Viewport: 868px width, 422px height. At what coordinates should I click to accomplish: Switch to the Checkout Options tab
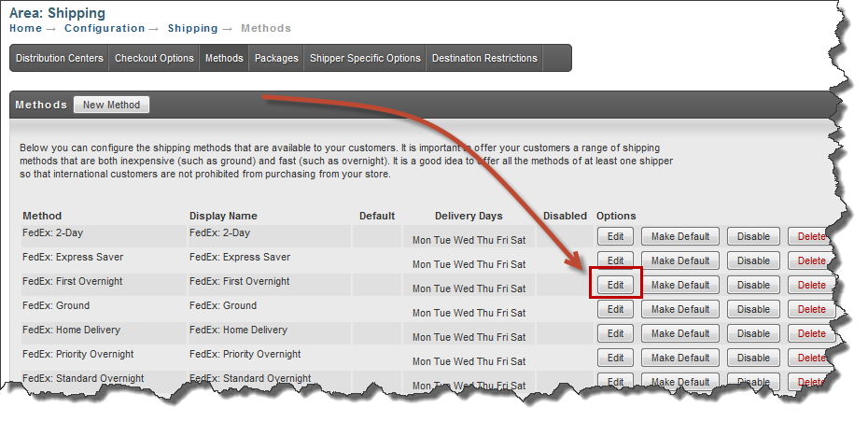coord(154,58)
